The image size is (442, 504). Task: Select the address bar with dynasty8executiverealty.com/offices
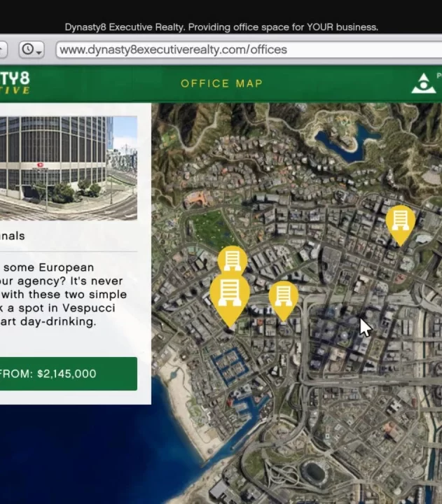click(249, 50)
